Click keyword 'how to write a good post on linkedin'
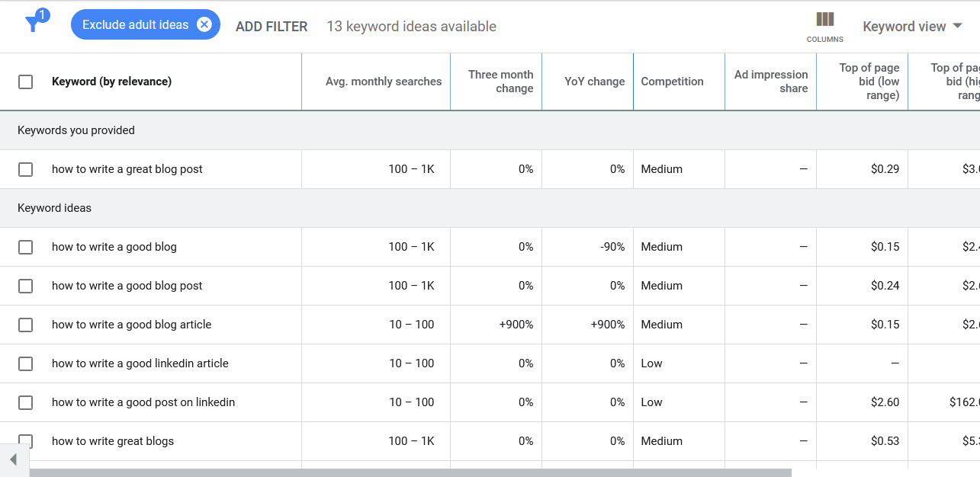 pos(143,402)
